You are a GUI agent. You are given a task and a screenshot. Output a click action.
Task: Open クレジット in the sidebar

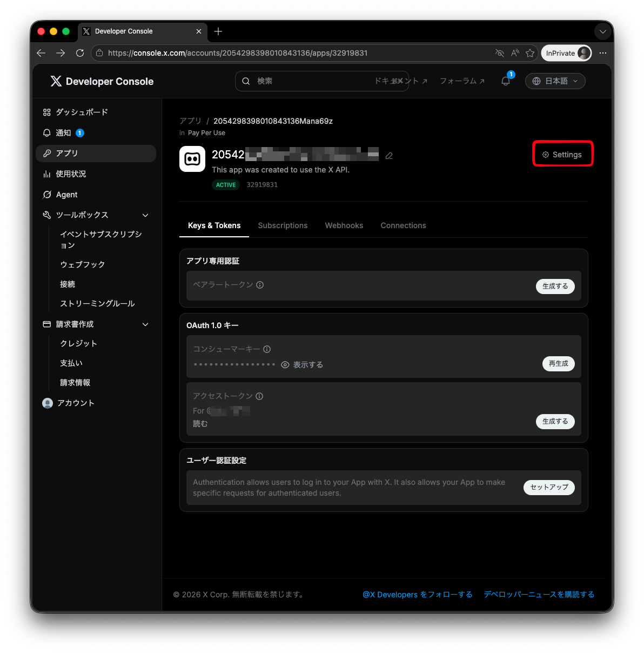point(79,344)
